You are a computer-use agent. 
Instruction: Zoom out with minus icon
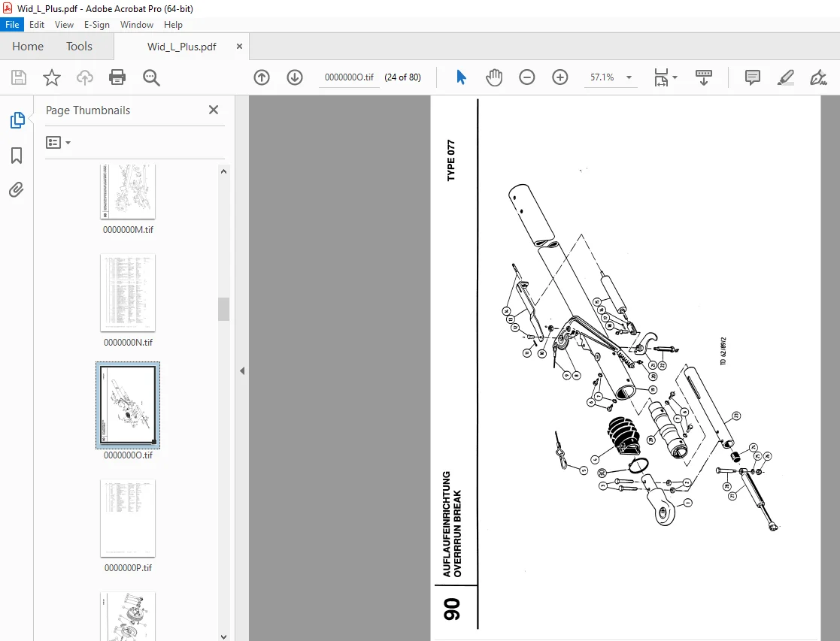527,77
